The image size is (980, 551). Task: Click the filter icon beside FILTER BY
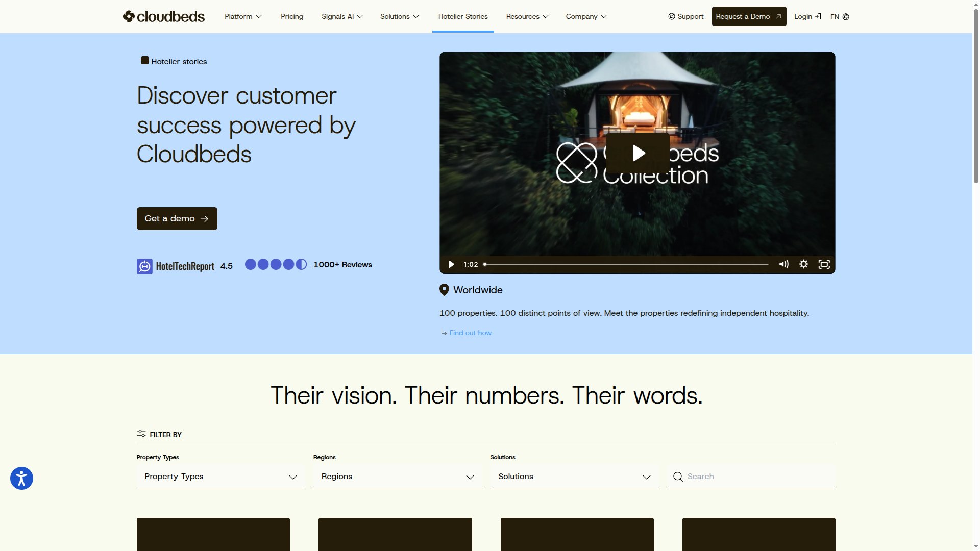[141, 434]
